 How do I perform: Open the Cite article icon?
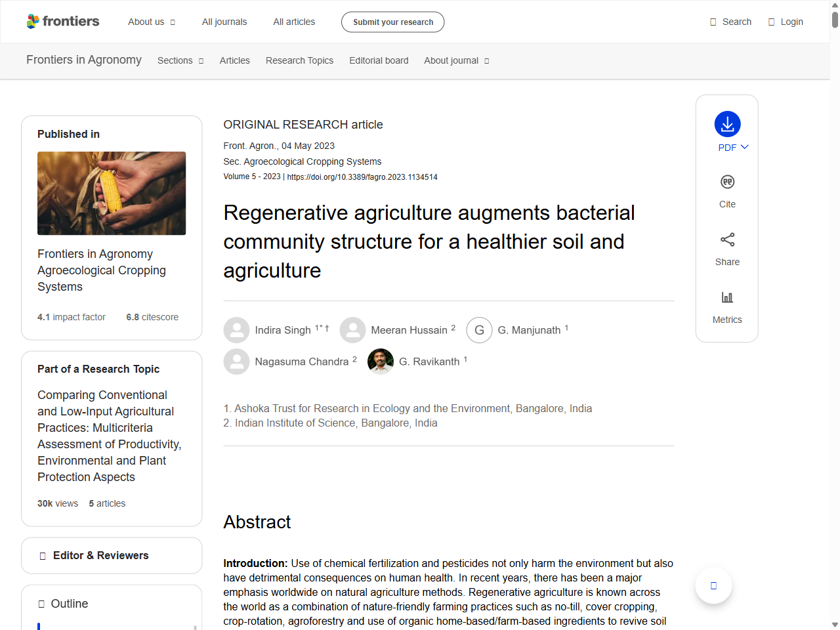(726, 182)
